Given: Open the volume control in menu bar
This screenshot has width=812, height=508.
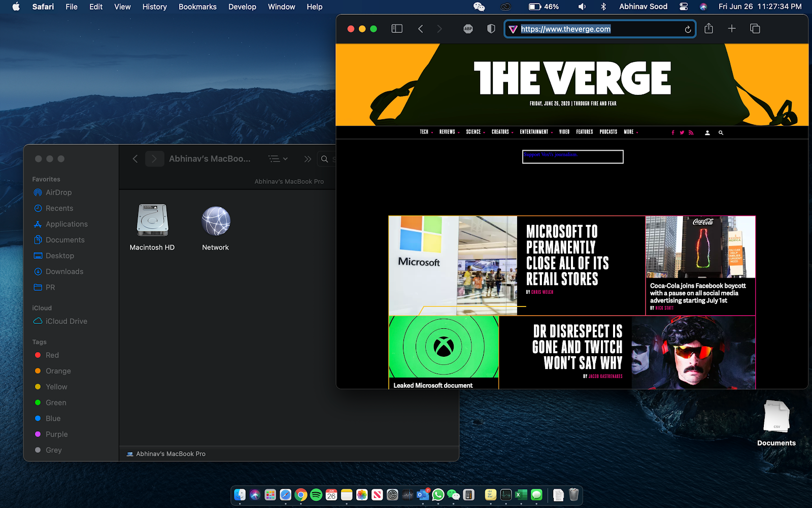Looking at the screenshot, I should [582, 7].
